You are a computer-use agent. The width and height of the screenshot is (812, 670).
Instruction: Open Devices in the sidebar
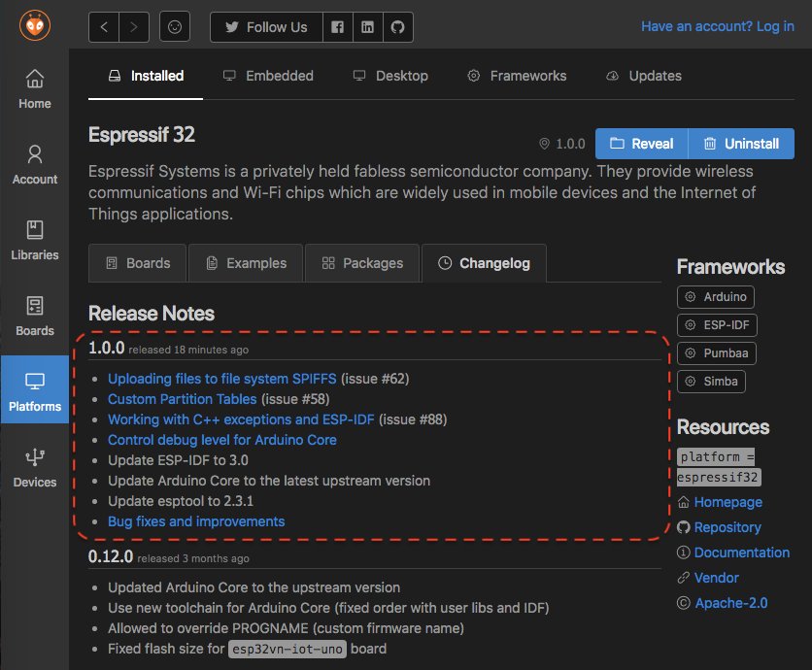(x=35, y=468)
